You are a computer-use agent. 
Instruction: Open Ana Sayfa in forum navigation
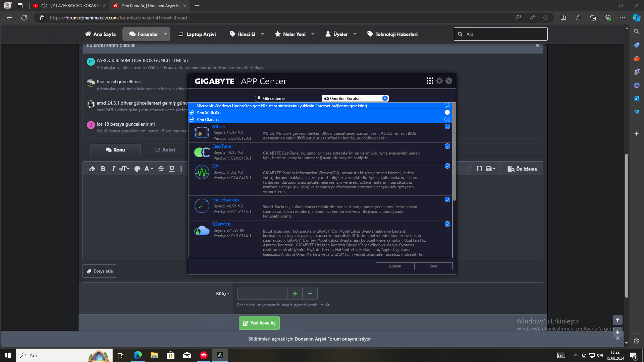pyautogui.click(x=100, y=34)
